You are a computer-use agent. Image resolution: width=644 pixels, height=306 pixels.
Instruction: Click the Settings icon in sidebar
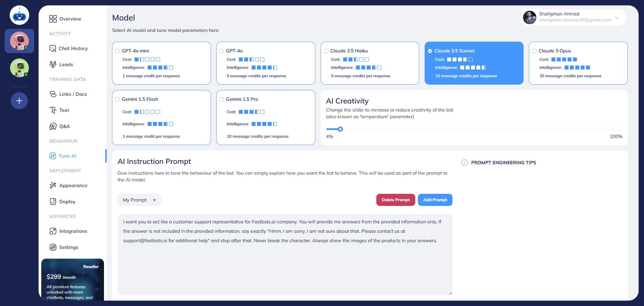coord(53,247)
